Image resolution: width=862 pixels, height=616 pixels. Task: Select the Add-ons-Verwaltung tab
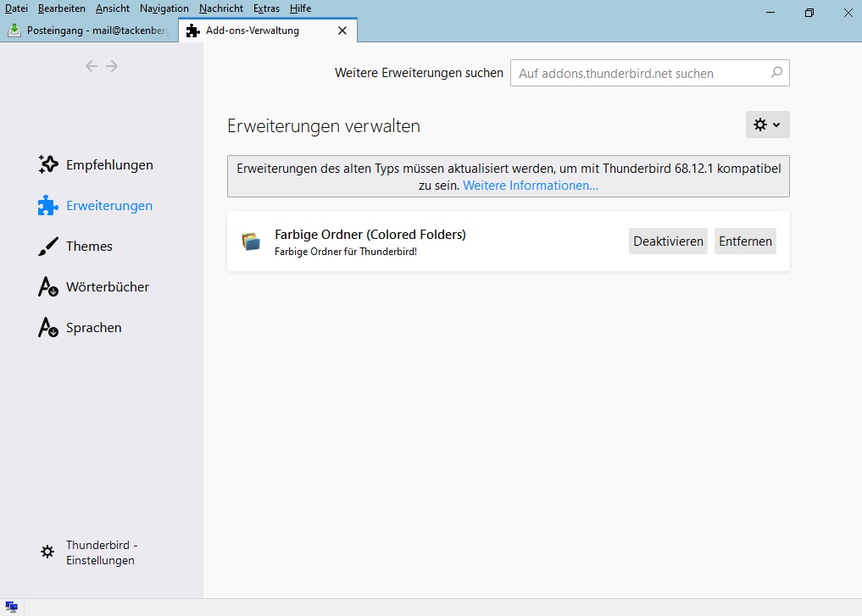268,31
